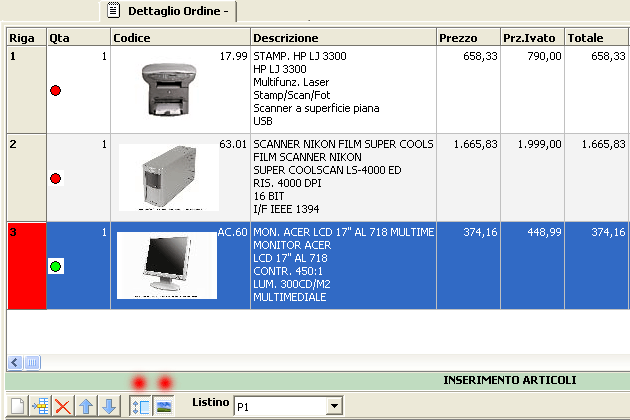The height and width of the screenshot is (420, 630).
Task: Click text 'Scanner a superficie piana'
Action: (316, 108)
